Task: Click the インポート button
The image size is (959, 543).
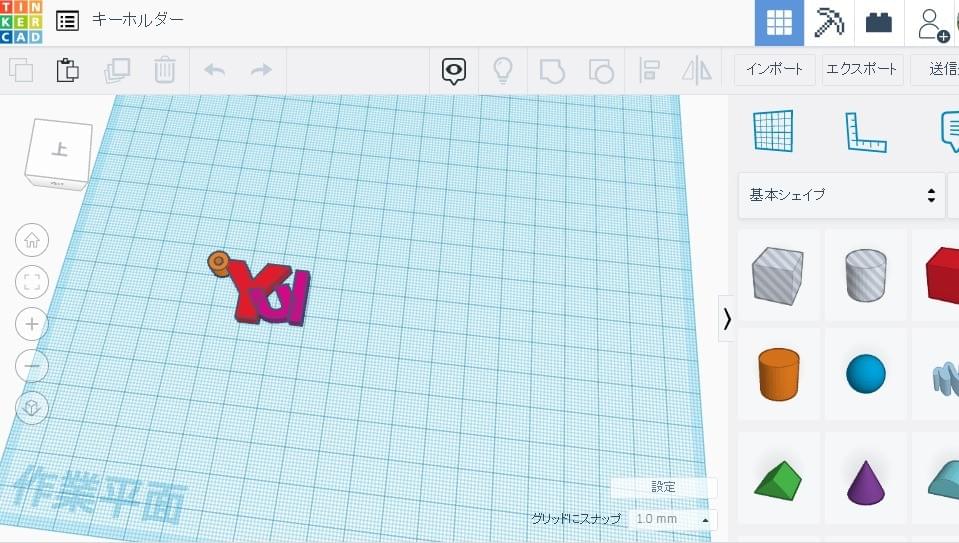Action: coord(774,70)
